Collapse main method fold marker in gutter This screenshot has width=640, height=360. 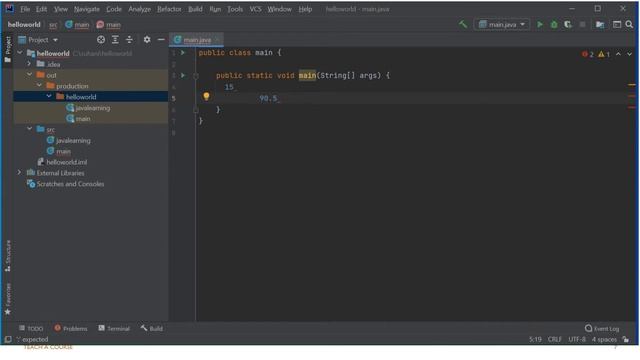pos(196,76)
